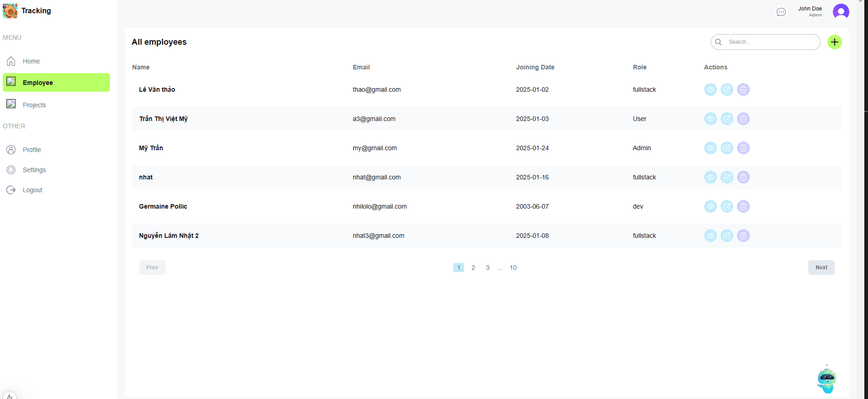
Task: Edit the employee Nguyễn Lâm Nhật 2
Action: (727, 236)
